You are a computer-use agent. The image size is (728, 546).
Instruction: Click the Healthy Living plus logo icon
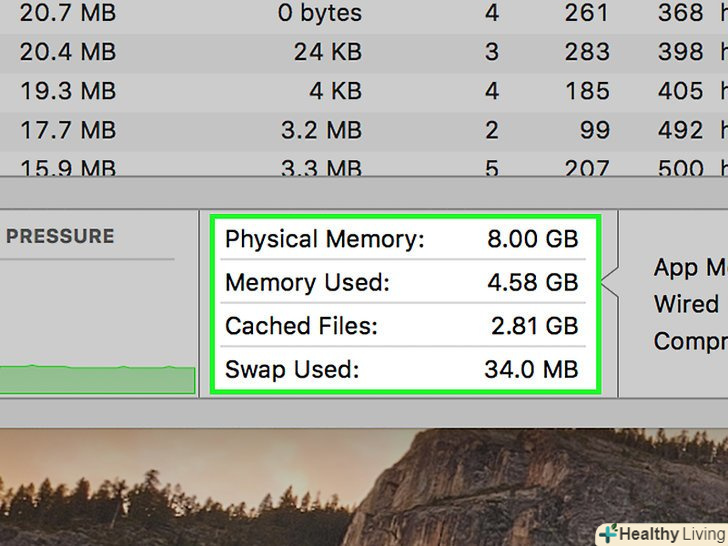pos(608,534)
